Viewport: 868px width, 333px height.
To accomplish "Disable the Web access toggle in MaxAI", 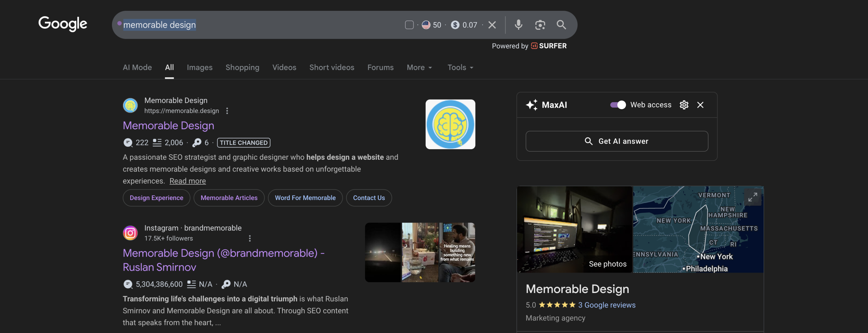I will tap(618, 105).
